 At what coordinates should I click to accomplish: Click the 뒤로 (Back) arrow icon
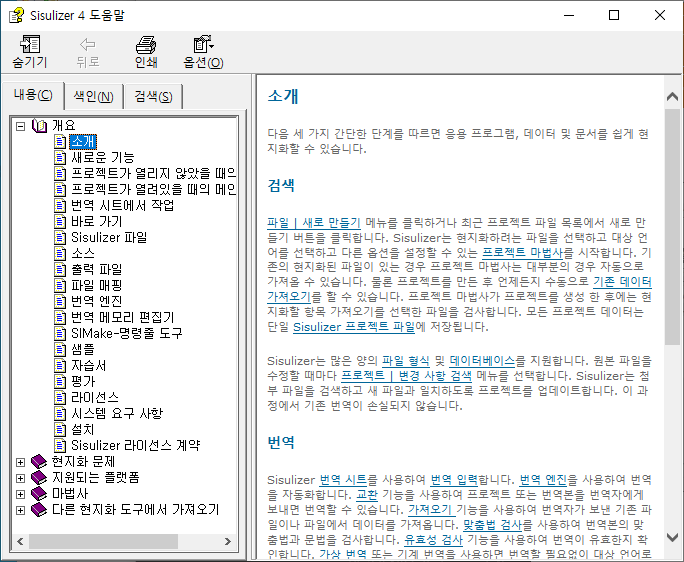click(88, 45)
